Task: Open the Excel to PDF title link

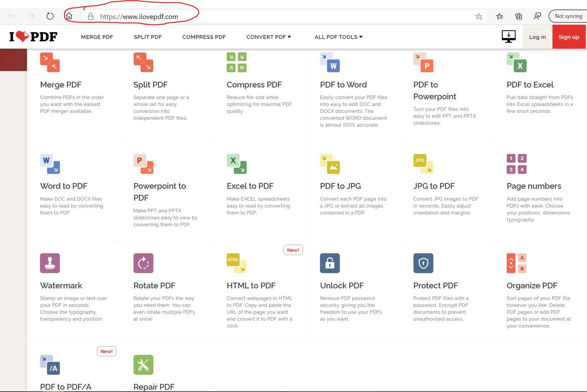Action: 250,186
